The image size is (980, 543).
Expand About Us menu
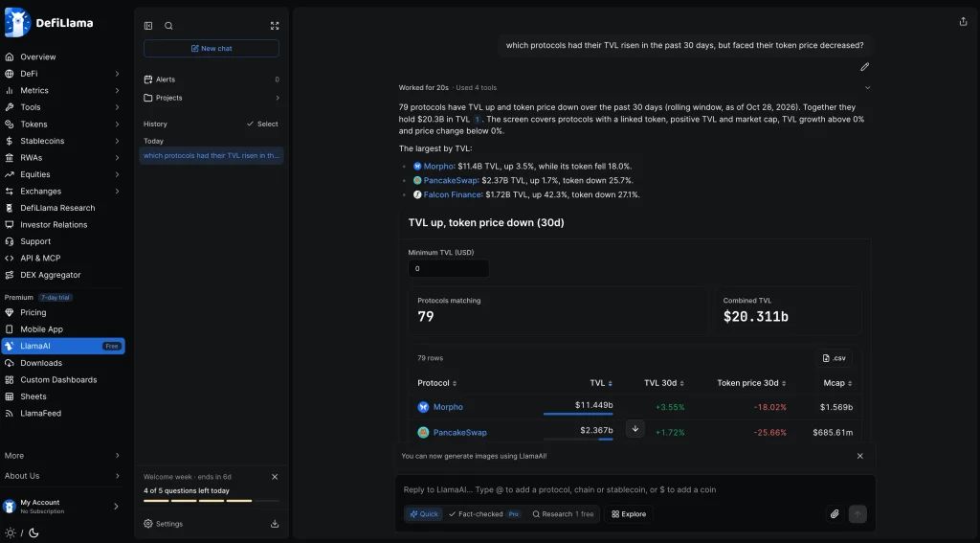click(x=62, y=476)
